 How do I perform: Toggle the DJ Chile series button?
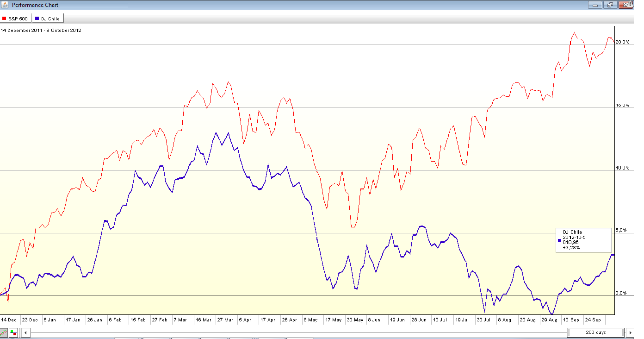(x=48, y=19)
